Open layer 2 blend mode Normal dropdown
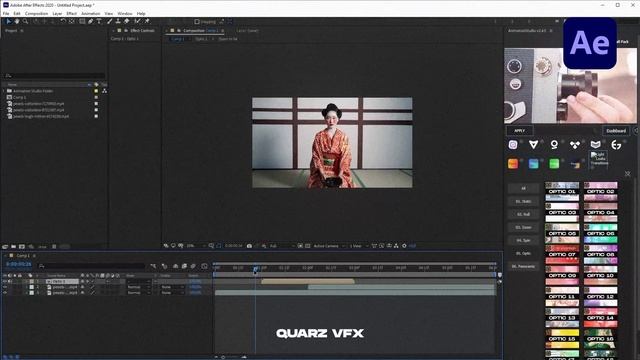 tap(138, 287)
